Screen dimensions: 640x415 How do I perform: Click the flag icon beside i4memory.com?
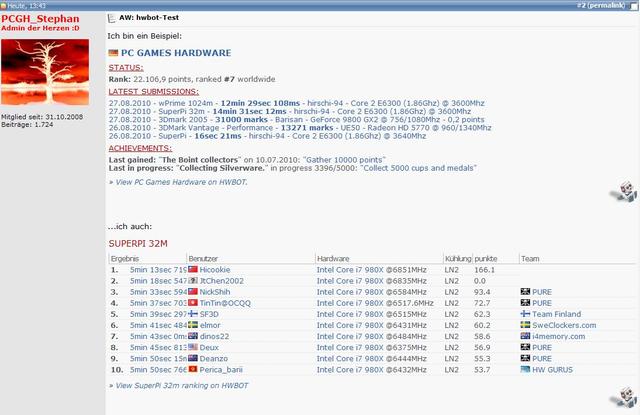[x=525, y=336]
